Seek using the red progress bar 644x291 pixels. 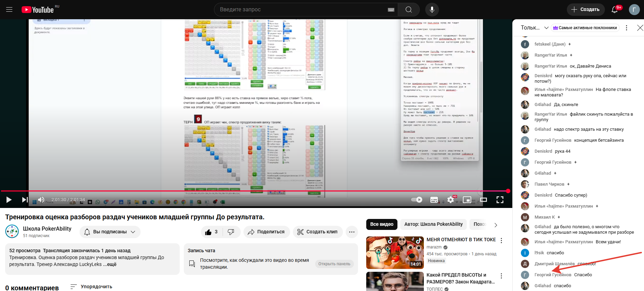254,191
